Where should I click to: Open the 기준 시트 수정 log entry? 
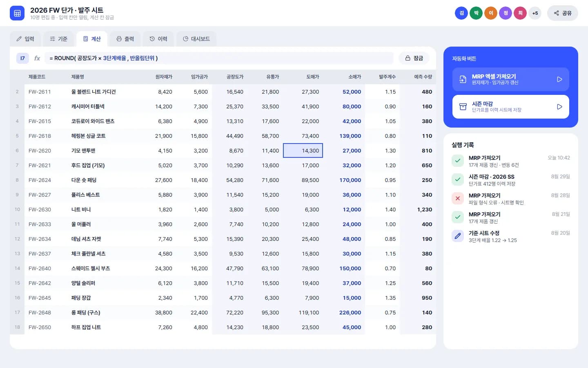coord(511,236)
